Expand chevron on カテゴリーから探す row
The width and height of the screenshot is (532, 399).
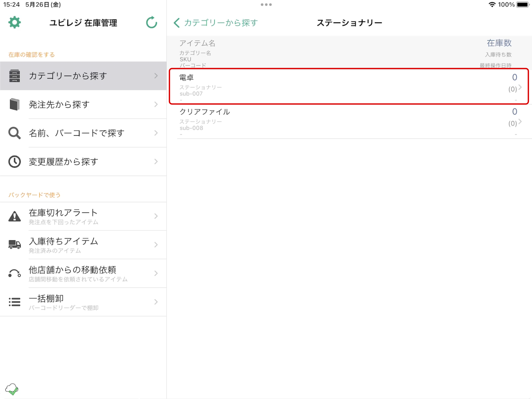(x=156, y=76)
